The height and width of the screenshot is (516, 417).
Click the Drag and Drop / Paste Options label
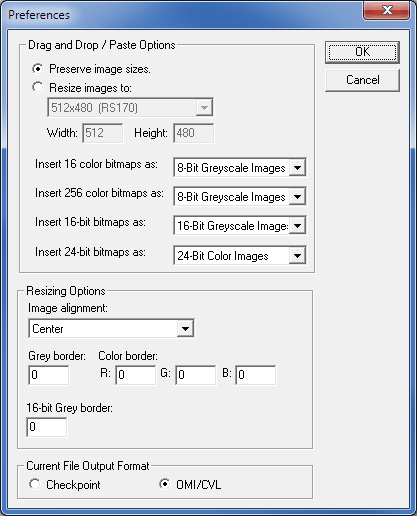click(102, 45)
